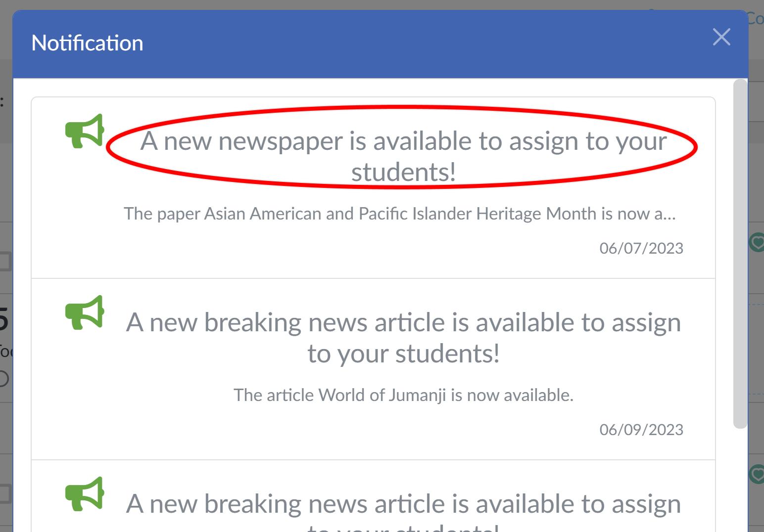Click the 'Notification' dialog header title
The height and width of the screenshot is (532, 764).
pos(87,43)
